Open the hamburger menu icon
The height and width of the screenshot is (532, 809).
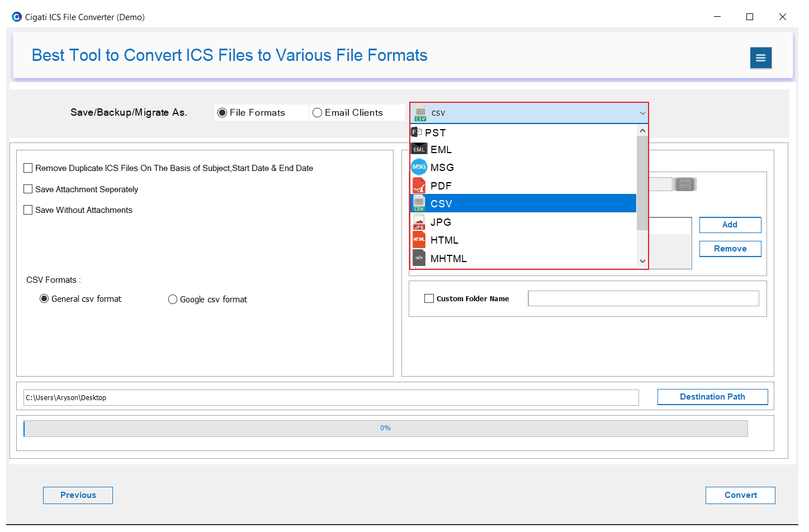click(x=760, y=58)
